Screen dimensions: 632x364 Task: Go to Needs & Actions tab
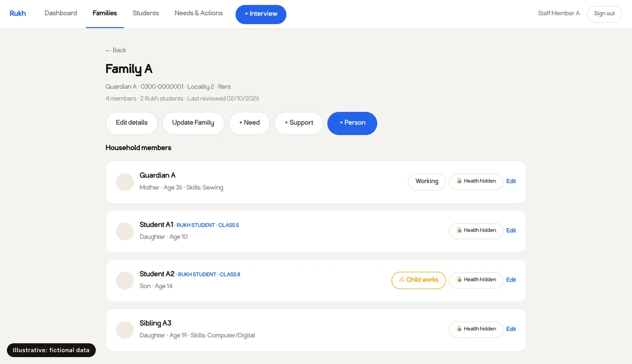pos(198,13)
